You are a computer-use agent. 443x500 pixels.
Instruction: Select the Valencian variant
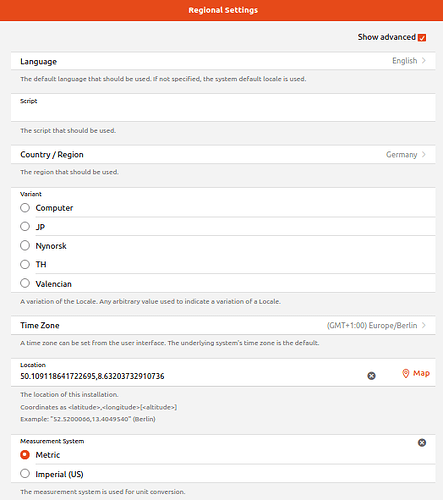pos(25,283)
